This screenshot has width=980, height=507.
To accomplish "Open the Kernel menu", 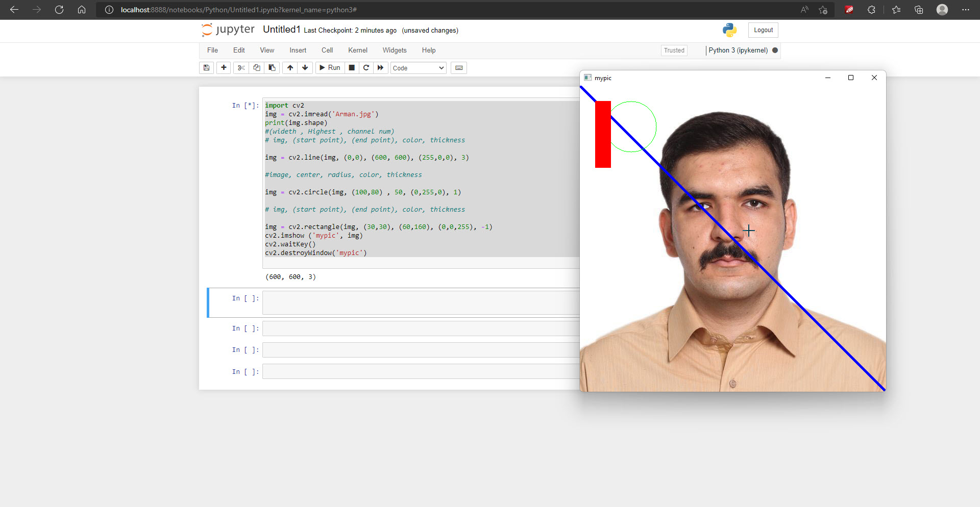I will pos(357,50).
